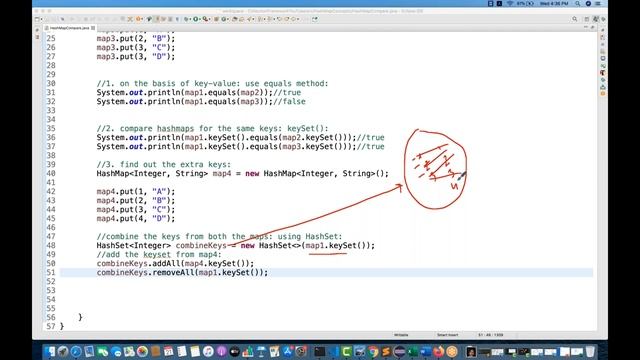Image resolution: width=640 pixels, height=360 pixels.
Task: Open Keynote from the Dock
Action: coord(261,351)
